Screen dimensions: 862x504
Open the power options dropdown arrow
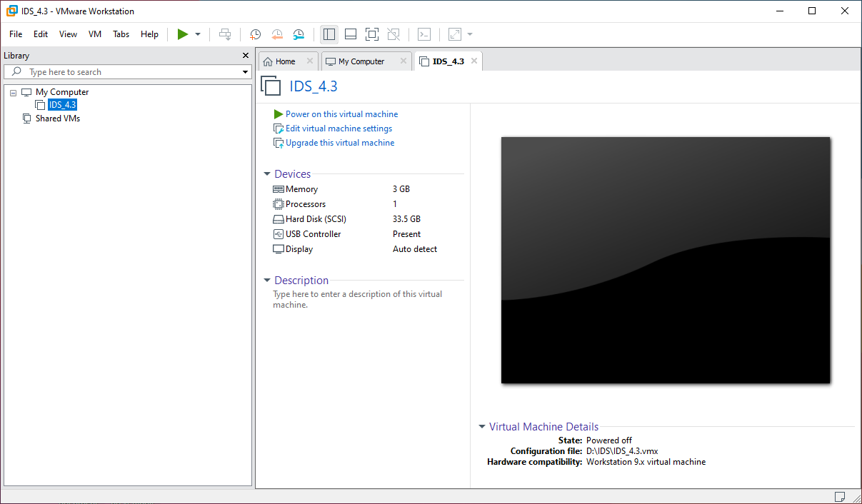(198, 34)
